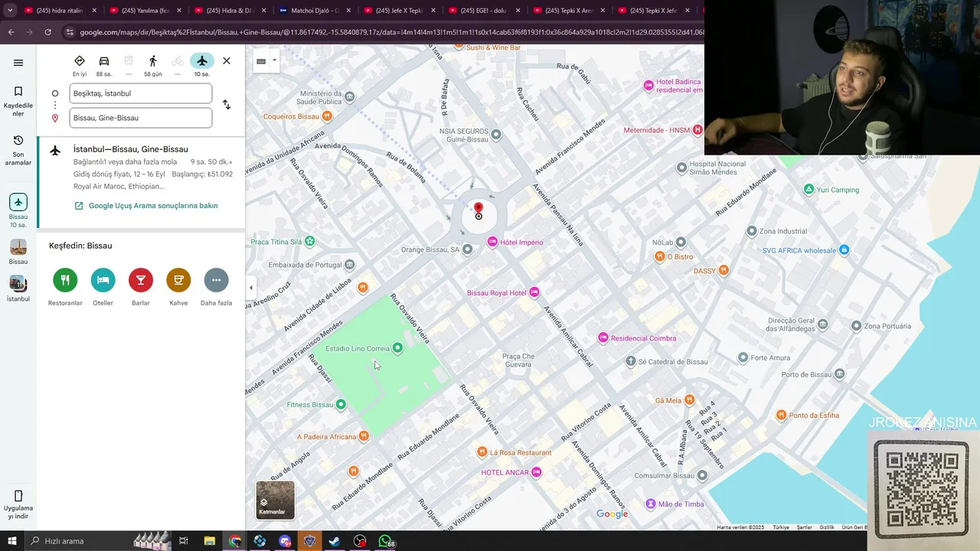The height and width of the screenshot is (551, 980).
Task: Open La Rosa Restaurant marker
Action: click(x=482, y=452)
